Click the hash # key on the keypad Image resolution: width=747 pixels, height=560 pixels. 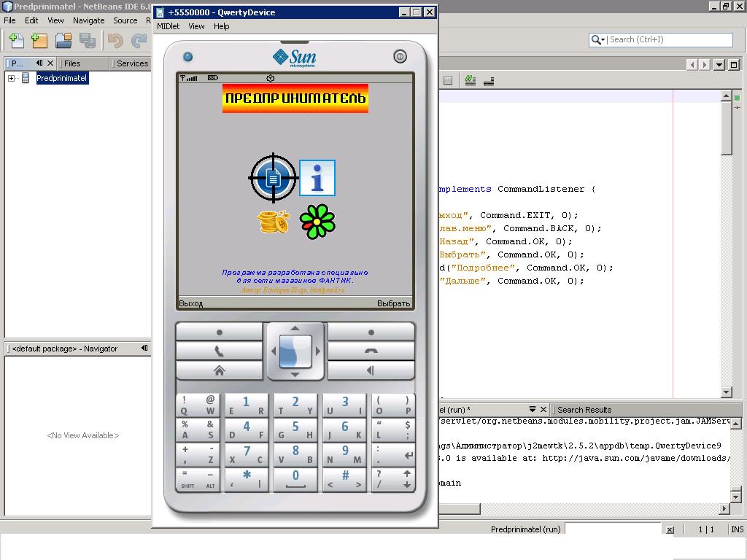pos(344,479)
